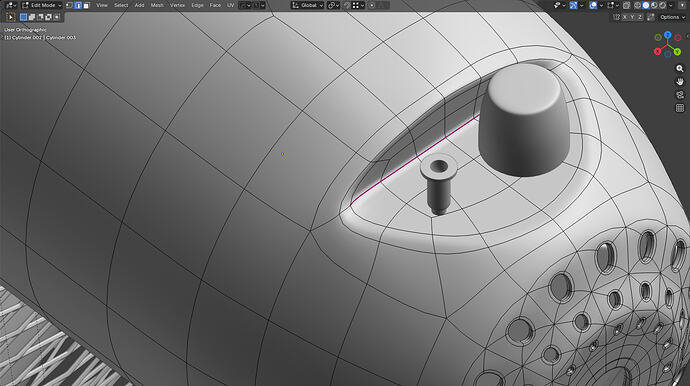Switch to vertex select mode
The width and height of the screenshot is (690, 386).
pos(70,5)
